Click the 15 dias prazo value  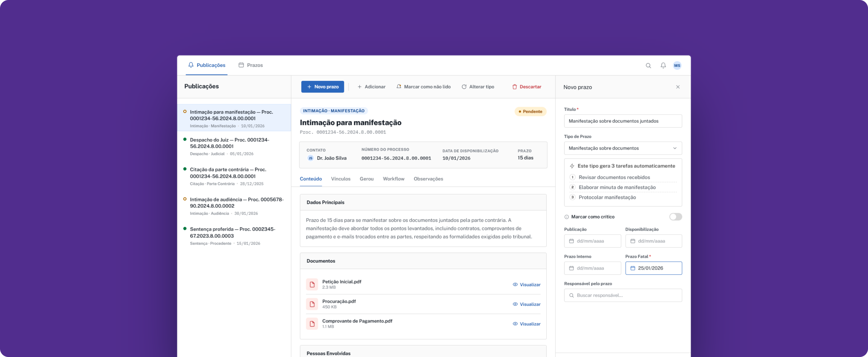tap(525, 158)
